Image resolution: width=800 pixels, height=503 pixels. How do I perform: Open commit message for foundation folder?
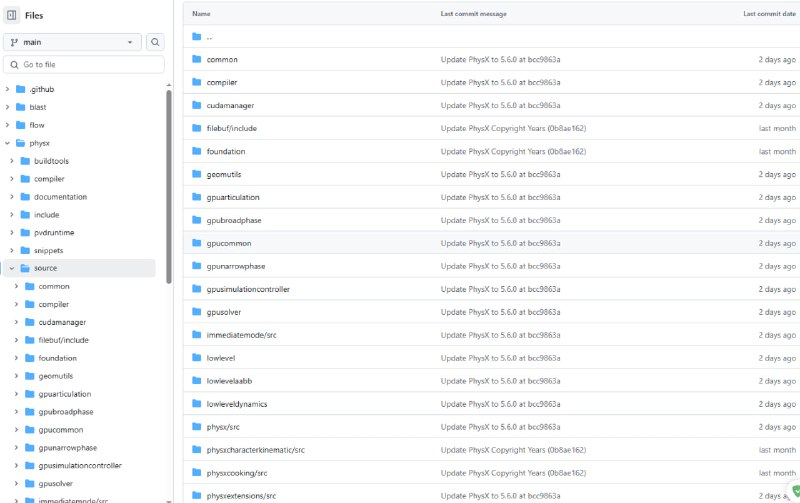pos(512,151)
